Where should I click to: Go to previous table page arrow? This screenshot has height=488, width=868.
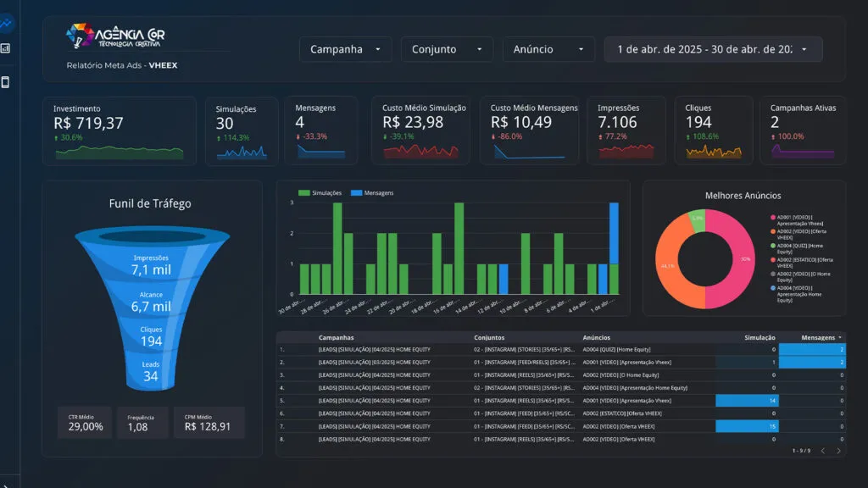click(x=823, y=451)
